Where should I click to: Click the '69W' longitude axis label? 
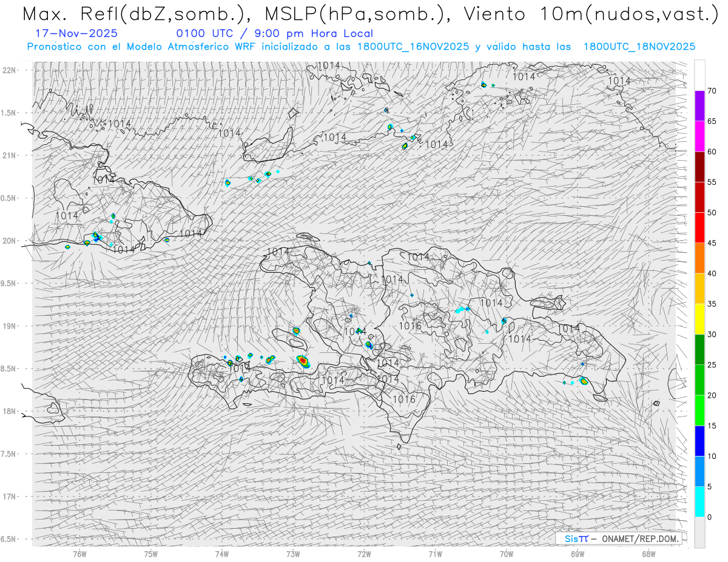pos(578,553)
